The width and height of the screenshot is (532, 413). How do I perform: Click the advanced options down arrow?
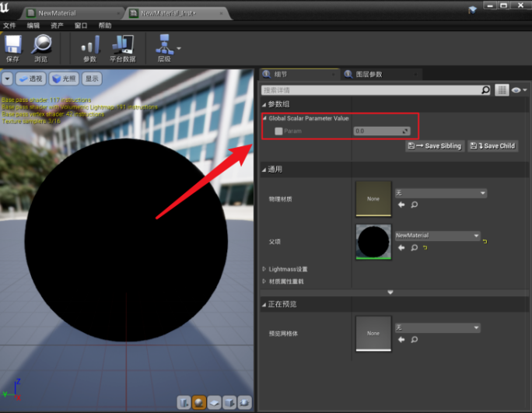click(x=390, y=292)
